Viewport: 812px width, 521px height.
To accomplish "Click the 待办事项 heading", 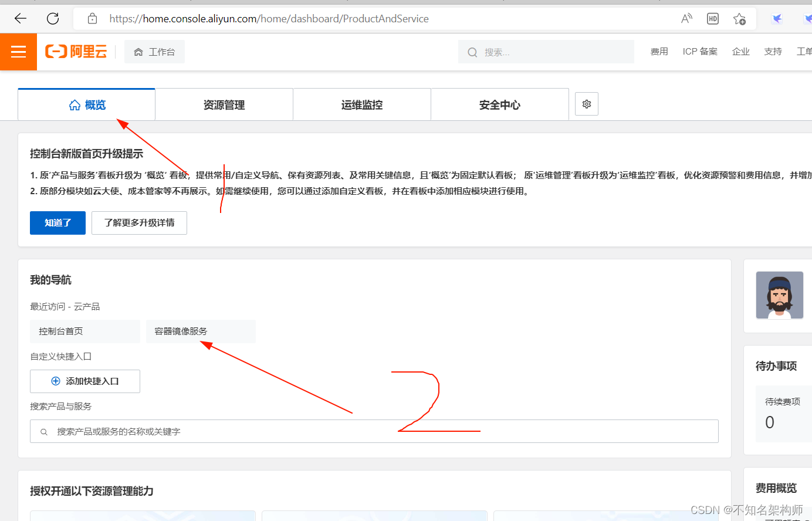I will pyautogui.click(x=776, y=366).
